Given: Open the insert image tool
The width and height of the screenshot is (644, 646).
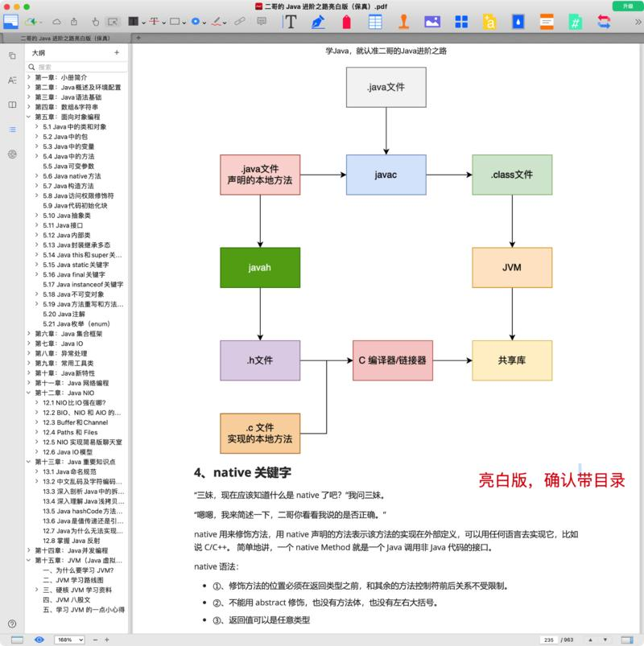Looking at the screenshot, I should pyautogui.click(x=434, y=22).
